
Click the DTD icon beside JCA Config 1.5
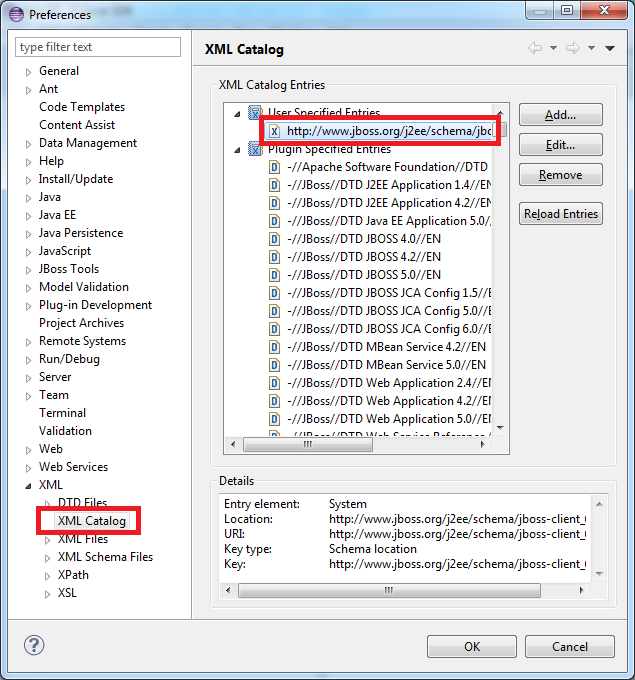pyautogui.click(x=274, y=293)
